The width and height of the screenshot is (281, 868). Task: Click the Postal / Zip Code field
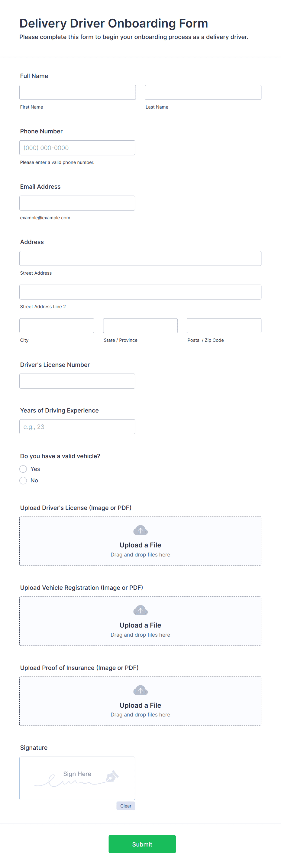click(224, 326)
